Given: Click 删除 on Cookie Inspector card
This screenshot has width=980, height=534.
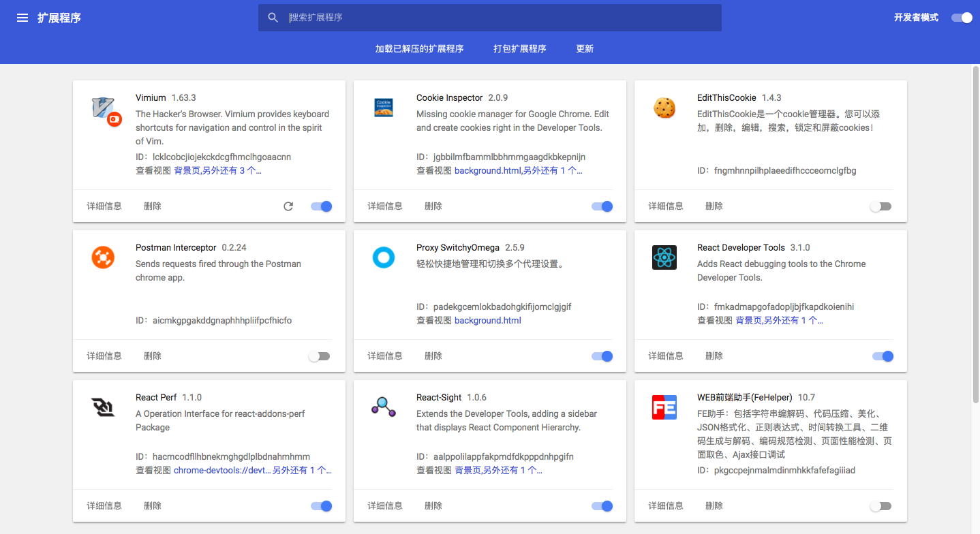Looking at the screenshot, I should 433,206.
